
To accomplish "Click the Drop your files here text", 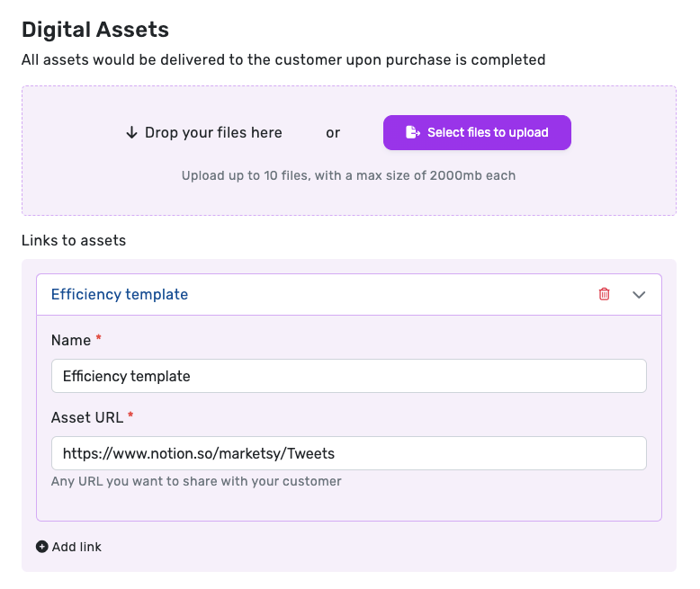I will [x=213, y=132].
